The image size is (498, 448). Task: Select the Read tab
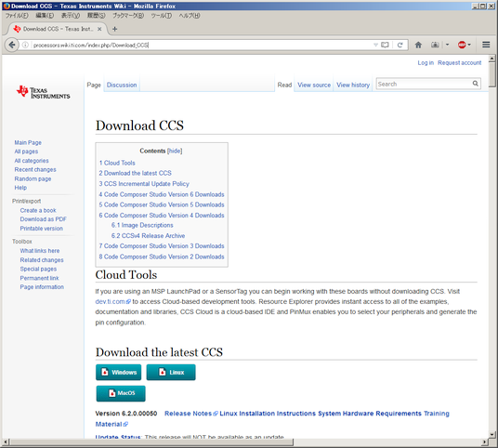click(x=284, y=85)
